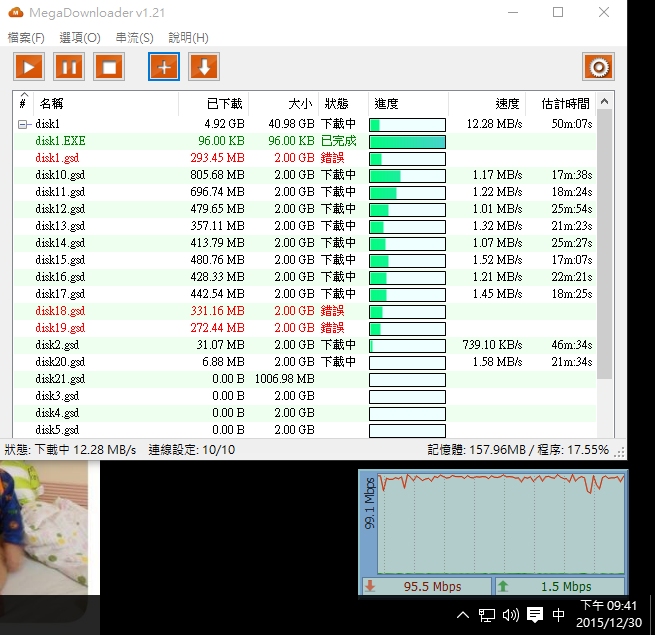Add new links with the plus button
This screenshot has width=655, height=635.
pyautogui.click(x=164, y=67)
